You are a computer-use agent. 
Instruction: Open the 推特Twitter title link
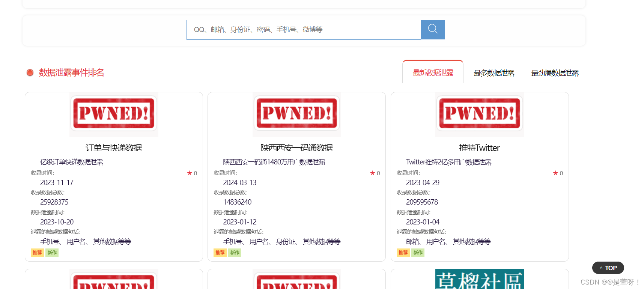(480, 148)
